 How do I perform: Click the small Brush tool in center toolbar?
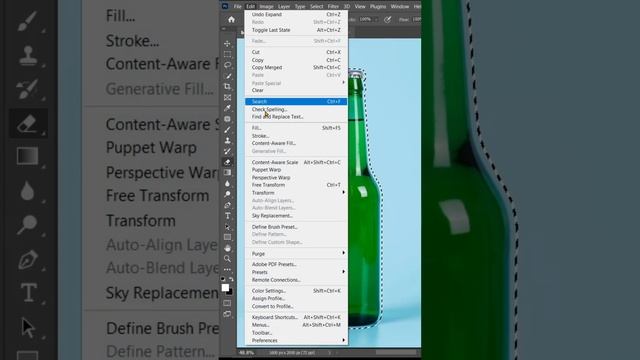point(227,130)
